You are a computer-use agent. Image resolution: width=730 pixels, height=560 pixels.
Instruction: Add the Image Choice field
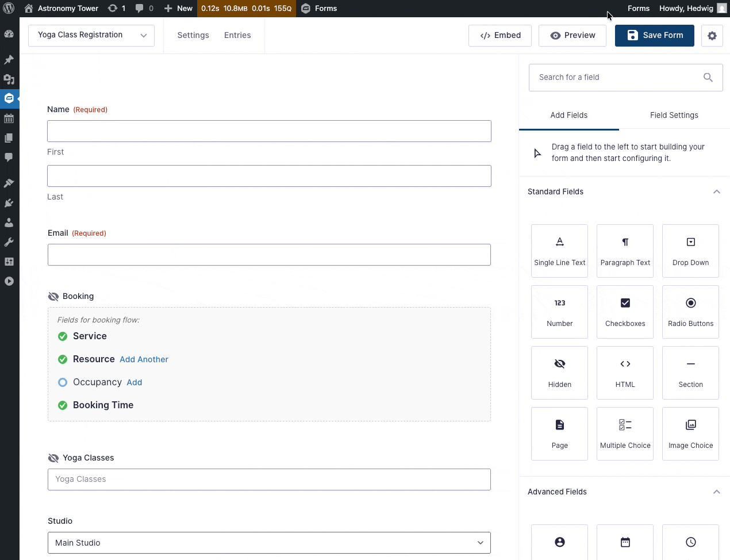[690, 434]
